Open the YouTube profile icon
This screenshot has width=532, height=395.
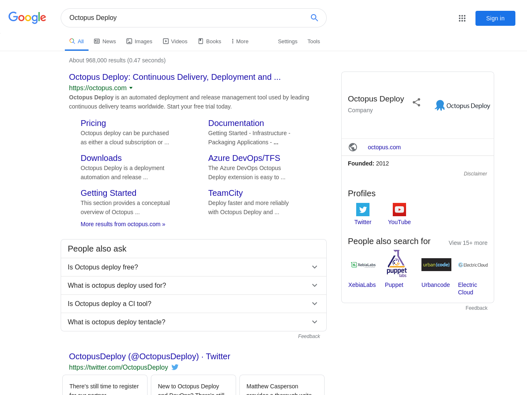pos(399,210)
